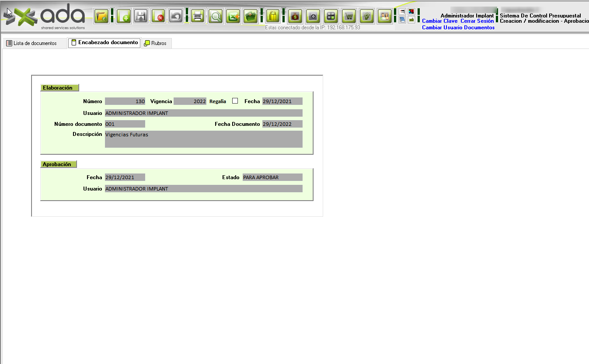The image size is (589, 364).
Task: Click the padlock icon in the toolbar
Action: 273,17
